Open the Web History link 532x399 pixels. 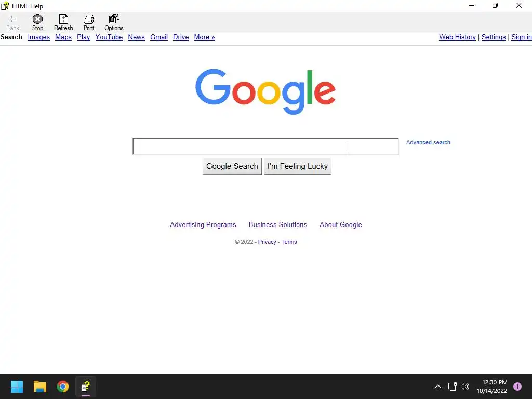tap(457, 37)
